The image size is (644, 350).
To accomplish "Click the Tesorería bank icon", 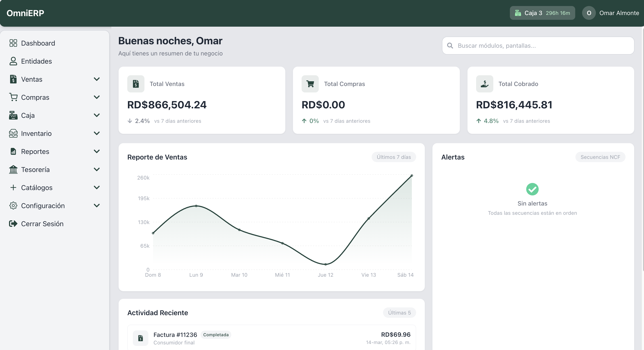I will click(13, 169).
